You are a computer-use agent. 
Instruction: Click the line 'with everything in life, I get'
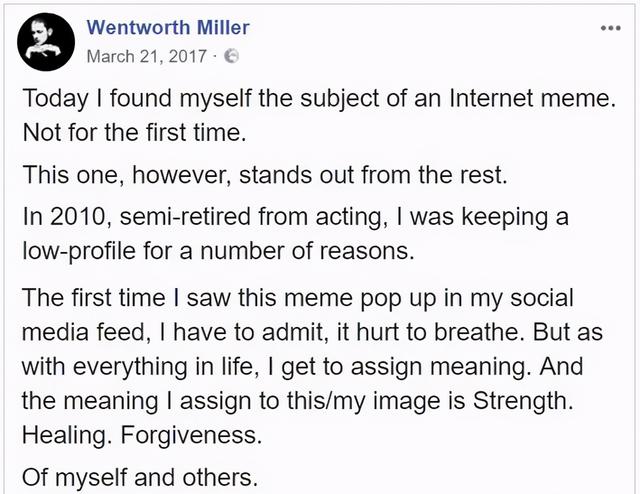pos(302,367)
